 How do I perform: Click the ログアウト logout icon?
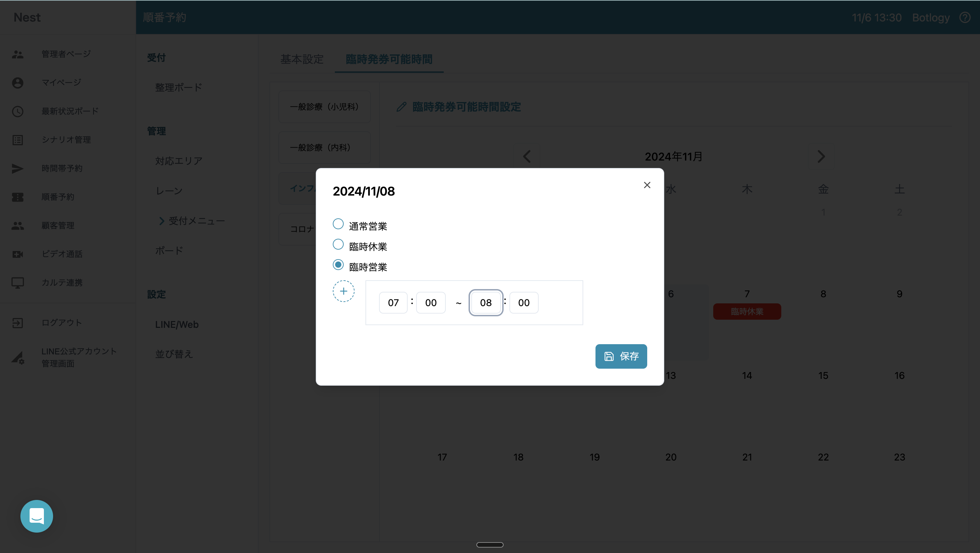tap(17, 323)
